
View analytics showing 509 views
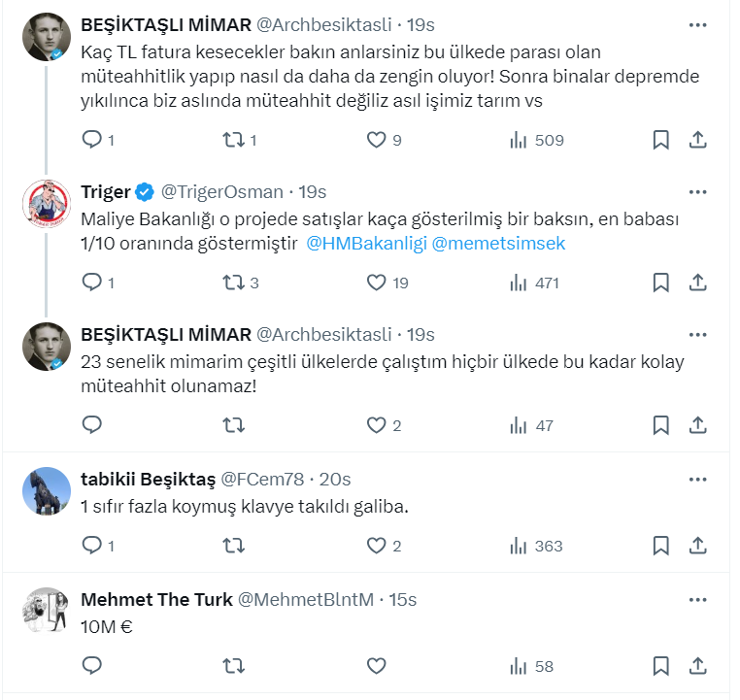[x=536, y=140]
